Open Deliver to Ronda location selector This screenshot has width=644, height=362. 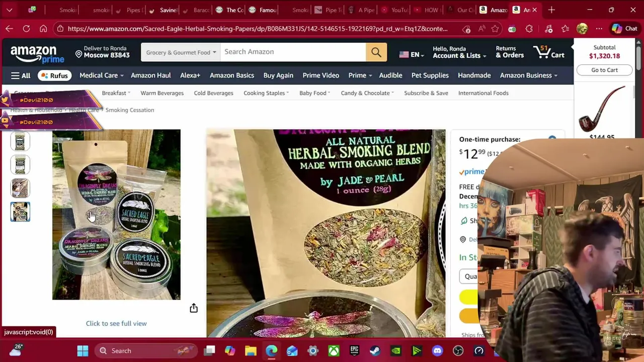click(103, 52)
